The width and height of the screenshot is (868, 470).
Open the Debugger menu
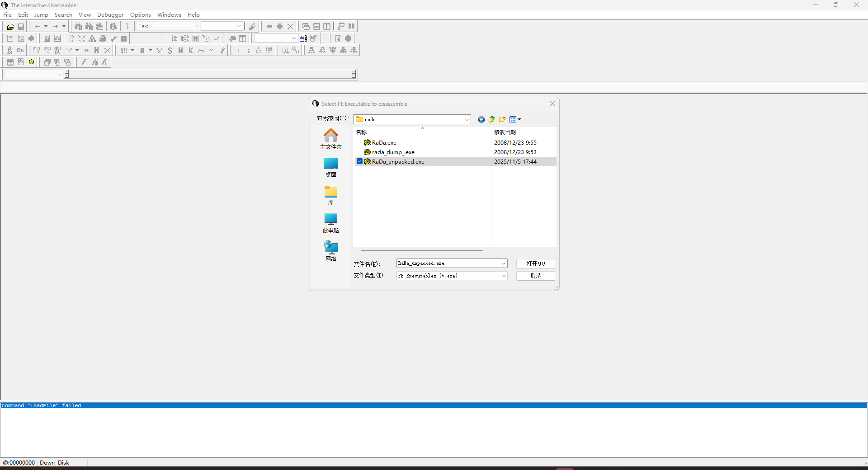click(110, 15)
